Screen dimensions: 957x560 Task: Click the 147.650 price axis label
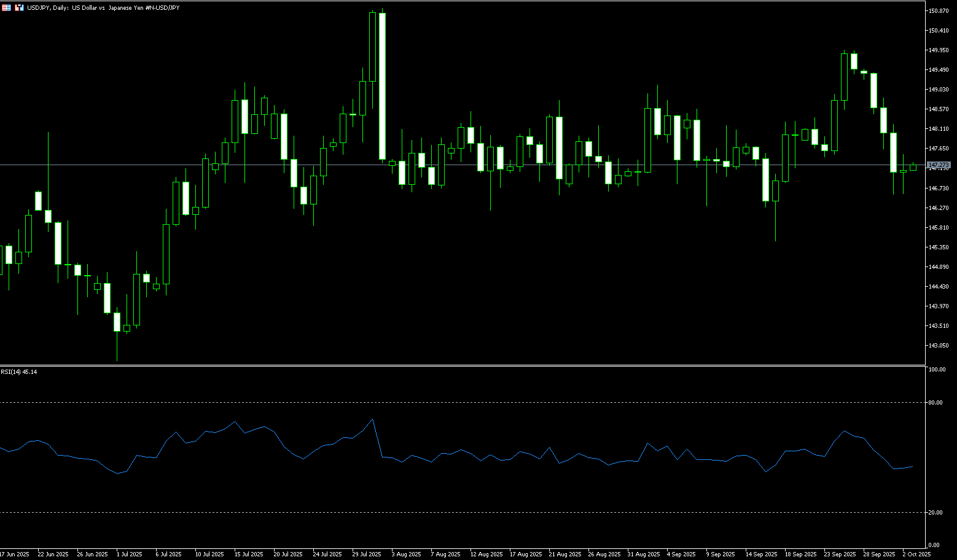tap(939, 149)
